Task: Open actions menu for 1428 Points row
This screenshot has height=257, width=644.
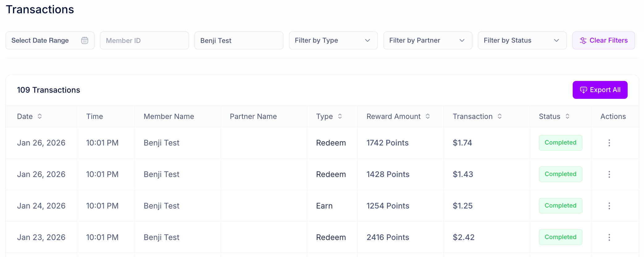Action: point(609,174)
